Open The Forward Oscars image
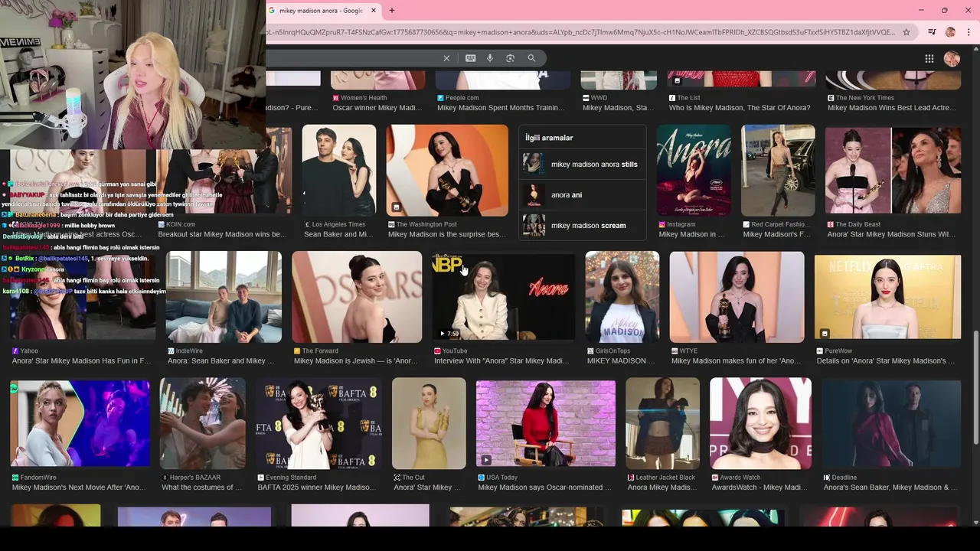The height and width of the screenshot is (551, 980). click(357, 297)
